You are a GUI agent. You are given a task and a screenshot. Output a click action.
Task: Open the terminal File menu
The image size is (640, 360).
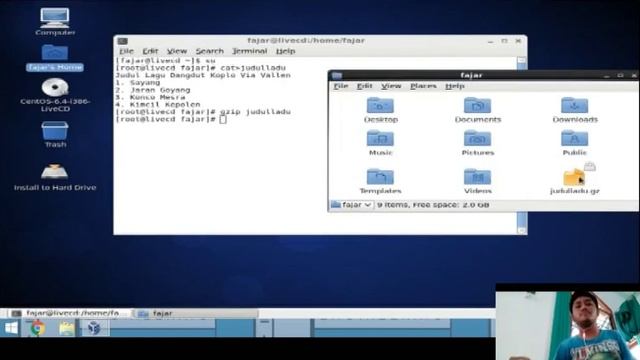pos(126,51)
